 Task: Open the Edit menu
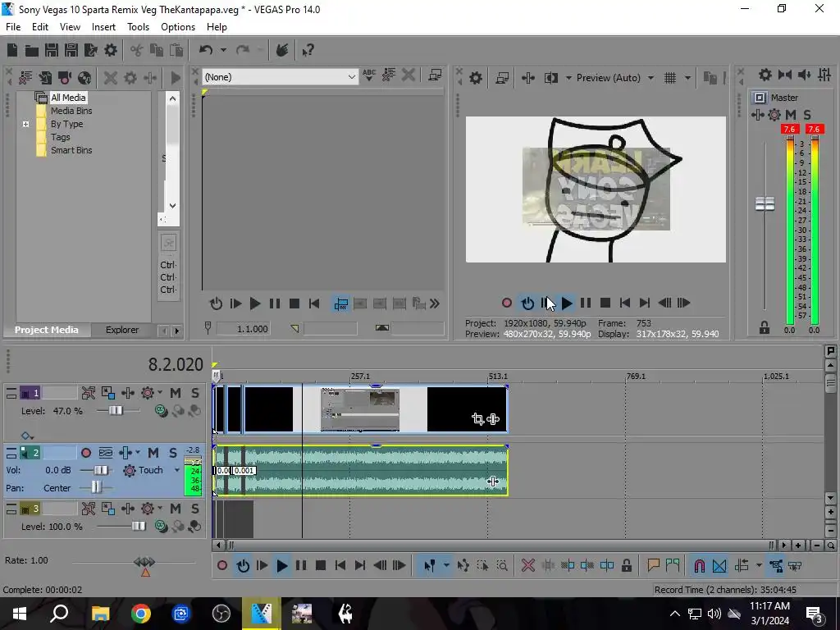[x=40, y=27]
